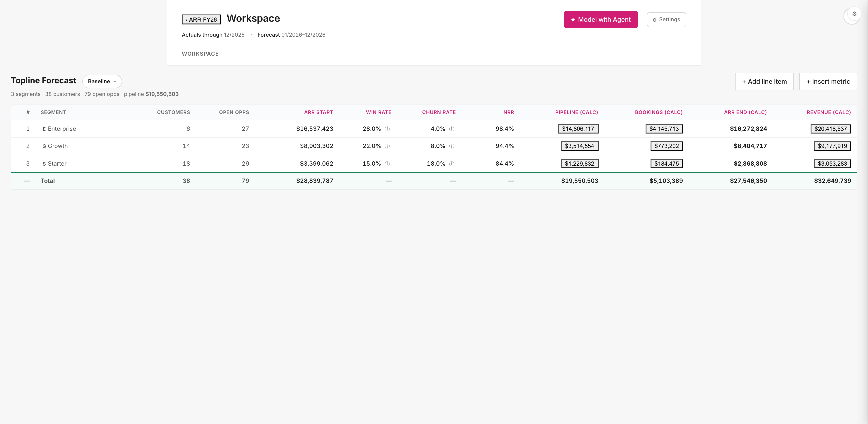The height and width of the screenshot is (424, 868).
Task: Click the CHURN RATE column header
Action: 439,112
